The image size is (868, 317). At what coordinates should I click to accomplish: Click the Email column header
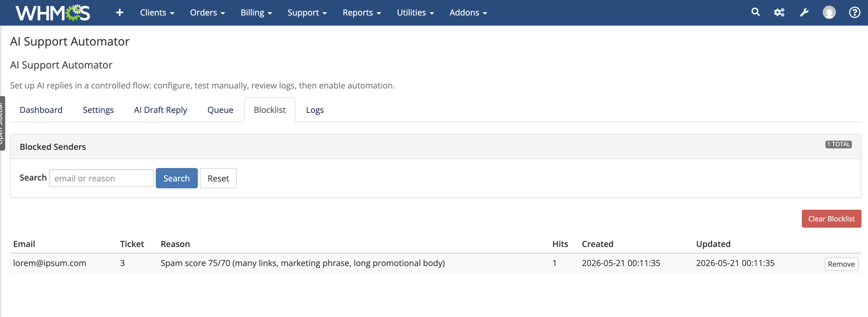(24, 244)
